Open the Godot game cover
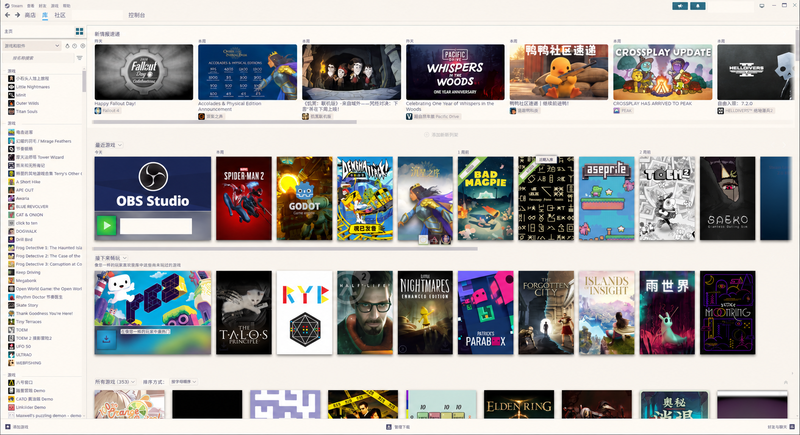Screen dimensions: 800x435 click(305, 198)
